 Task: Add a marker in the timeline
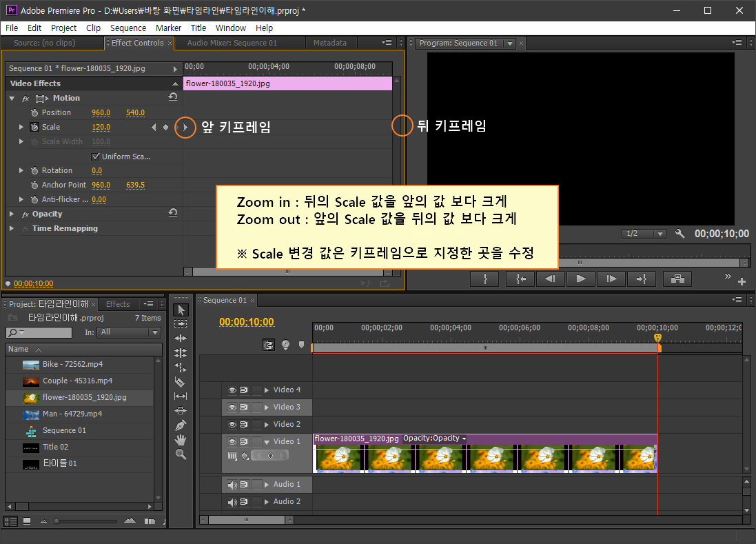coord(301,345)
